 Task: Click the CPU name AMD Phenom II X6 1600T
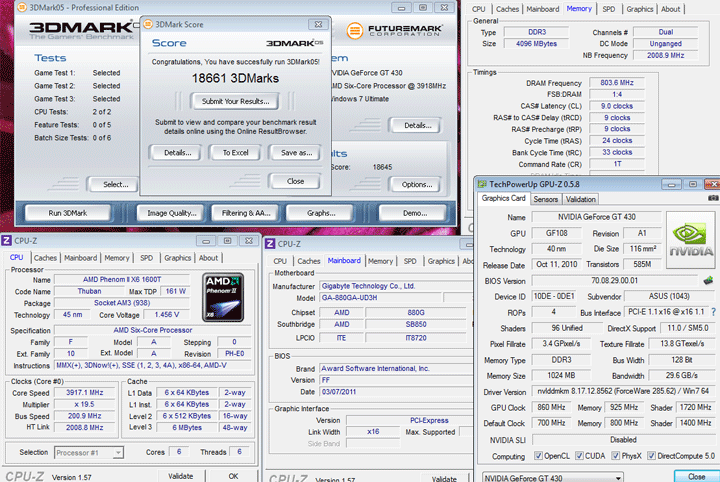pos(122,279)
